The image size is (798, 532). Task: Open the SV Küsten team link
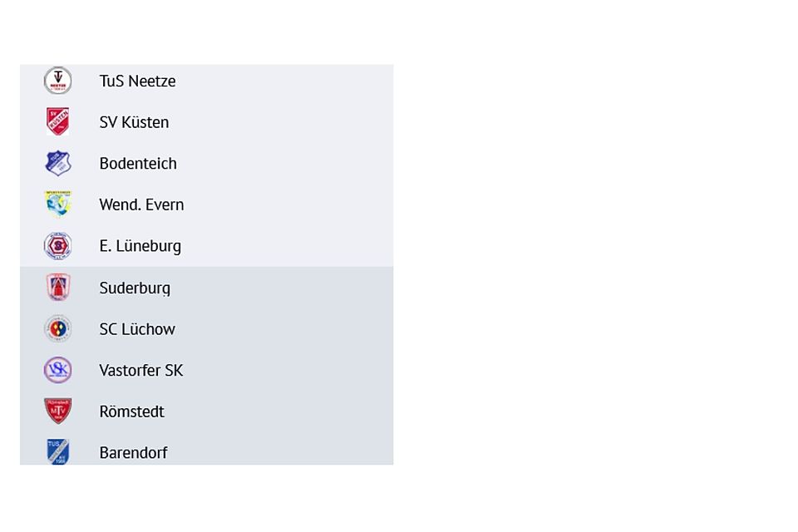[134, 122]
